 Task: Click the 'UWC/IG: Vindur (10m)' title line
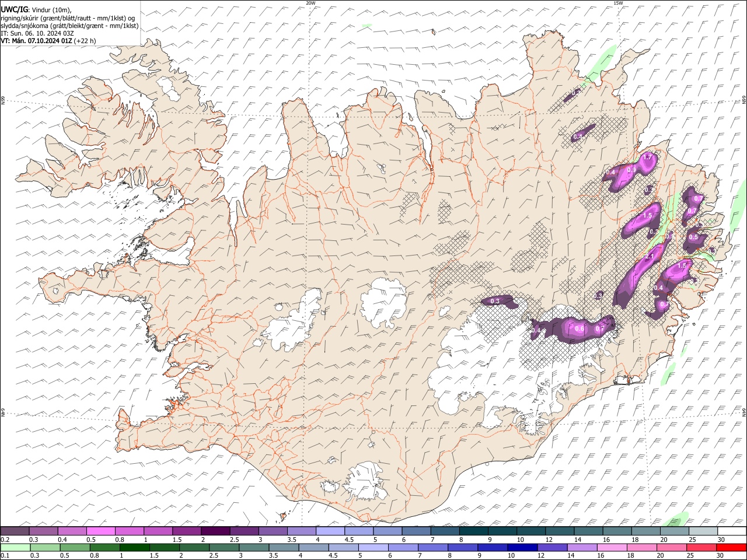(36, 9)
